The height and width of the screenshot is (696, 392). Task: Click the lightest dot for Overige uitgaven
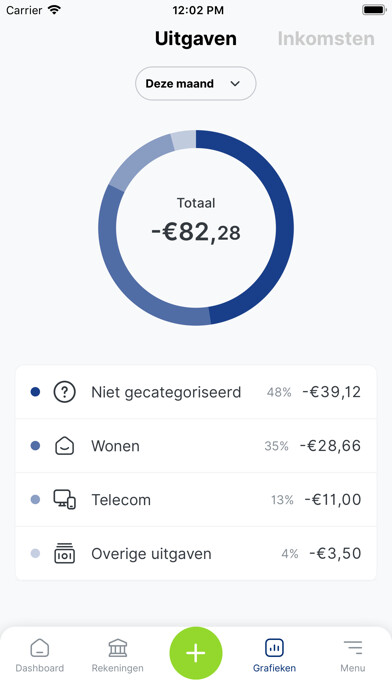point(35,554)
